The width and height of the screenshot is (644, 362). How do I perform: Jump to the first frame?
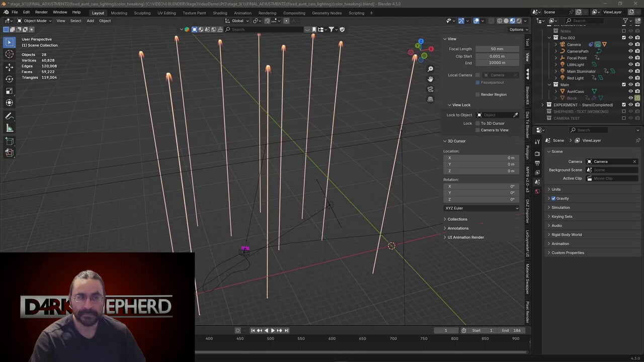253,330
